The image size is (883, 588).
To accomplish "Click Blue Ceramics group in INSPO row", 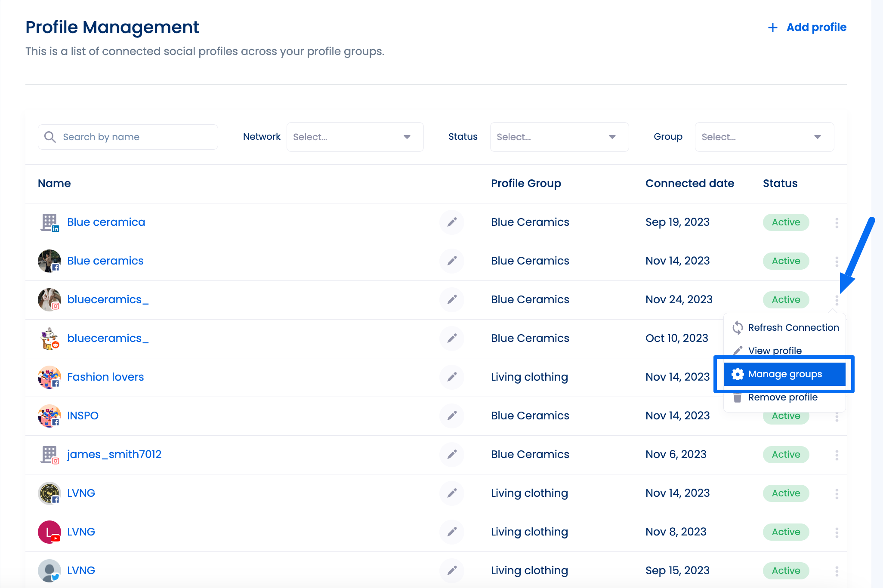I will 530,416.
